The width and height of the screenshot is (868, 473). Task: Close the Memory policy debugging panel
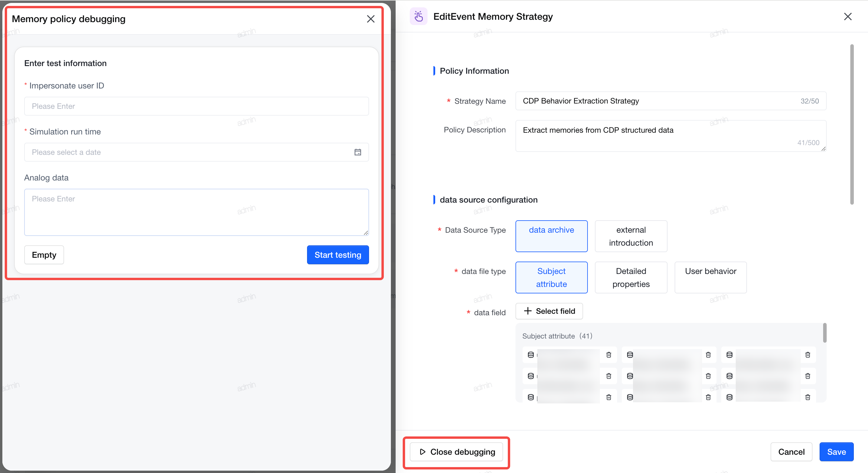tap(371, 19)
